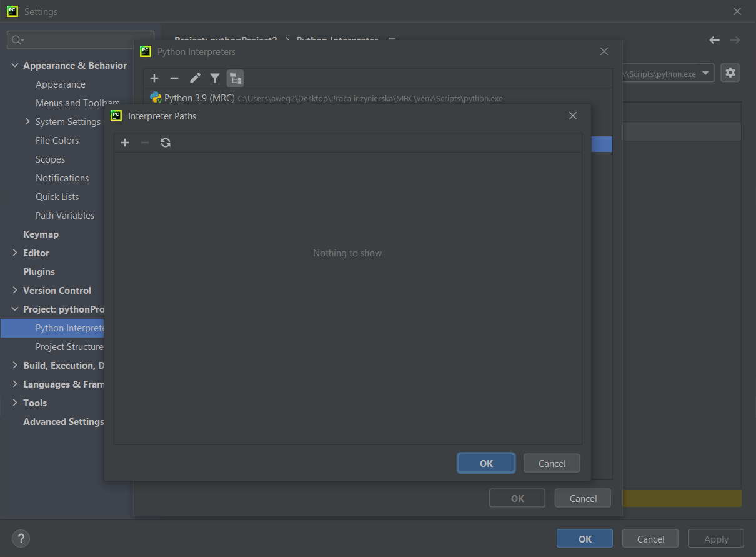Image resolution: width=756 pixels, height=557 pixels.
Task: Open the interpreter settings gear icon
Action: pyautogui.click(x=730, y=73)
